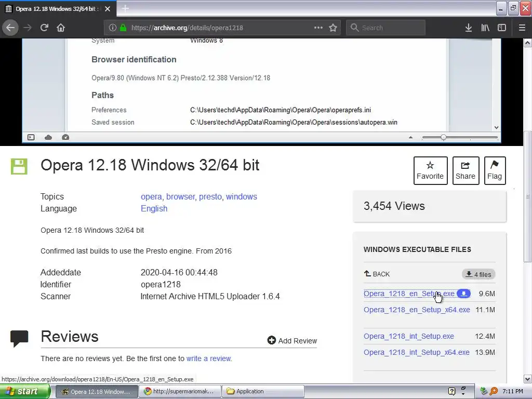Click the turbo gauge icon in Opera status bar
Image resolution: width=532 pixels, height=399 pixels.
click(65, 137)
